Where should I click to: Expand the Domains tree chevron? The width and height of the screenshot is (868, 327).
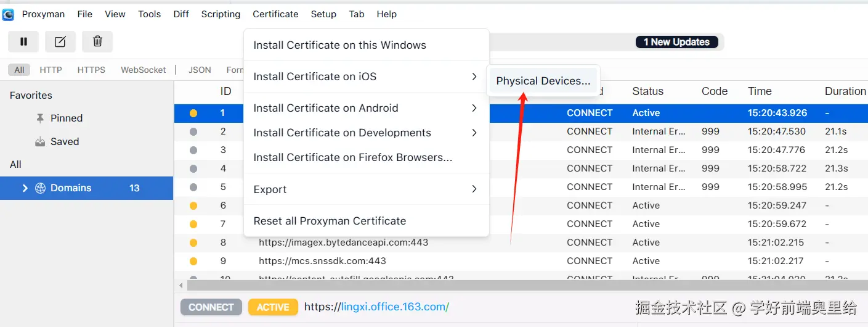click(x=25, y=188)
